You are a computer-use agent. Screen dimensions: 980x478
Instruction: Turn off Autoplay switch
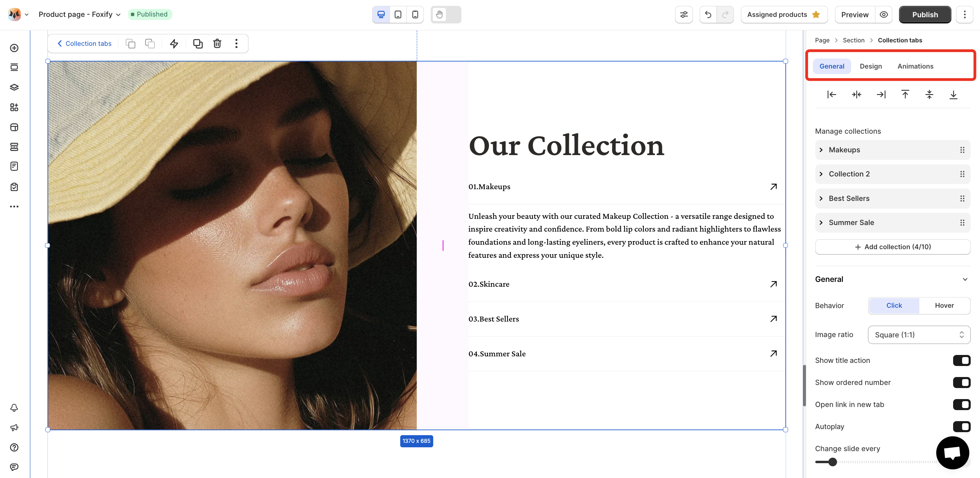[961, 427]
